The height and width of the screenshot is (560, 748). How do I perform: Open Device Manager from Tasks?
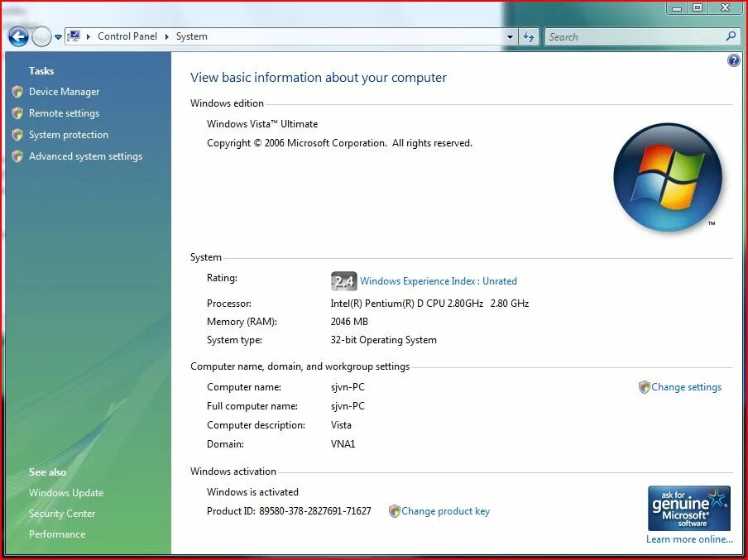65,92
